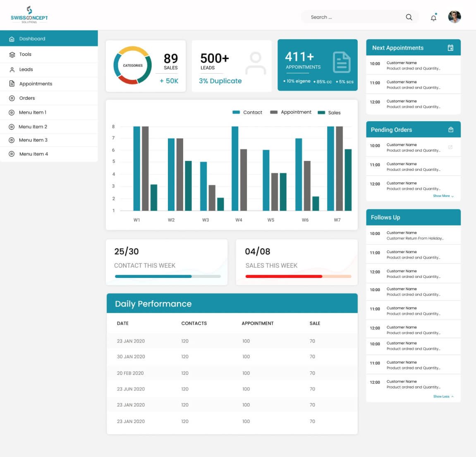Toggle Sales series in chart legend
This screenshot has height=457, width=476.
point(329,112)
